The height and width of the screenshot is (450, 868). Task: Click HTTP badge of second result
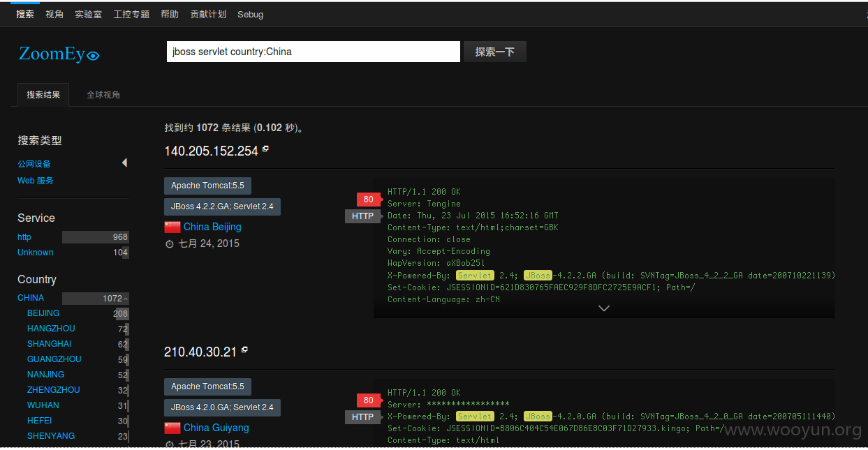(363, 417)
